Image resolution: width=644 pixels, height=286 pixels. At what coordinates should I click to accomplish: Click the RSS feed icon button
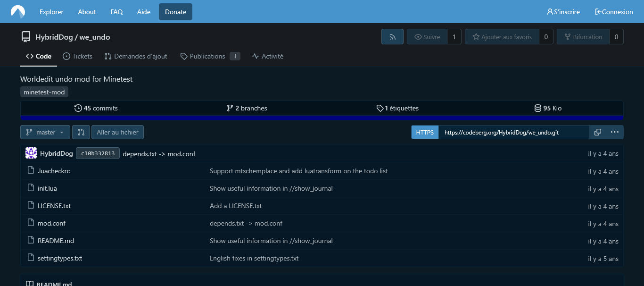click(x=392, y=37)
